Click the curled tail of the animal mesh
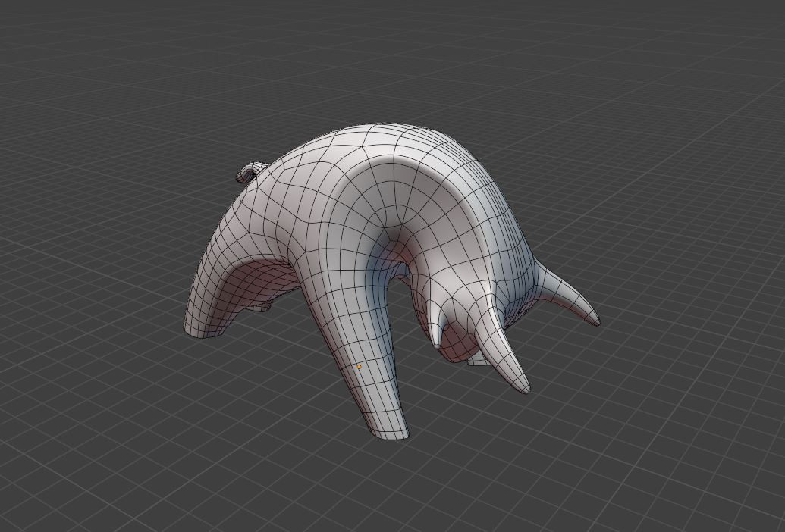Image resolution: width=785 pixels, height=532 pixels. pos(251,171)
